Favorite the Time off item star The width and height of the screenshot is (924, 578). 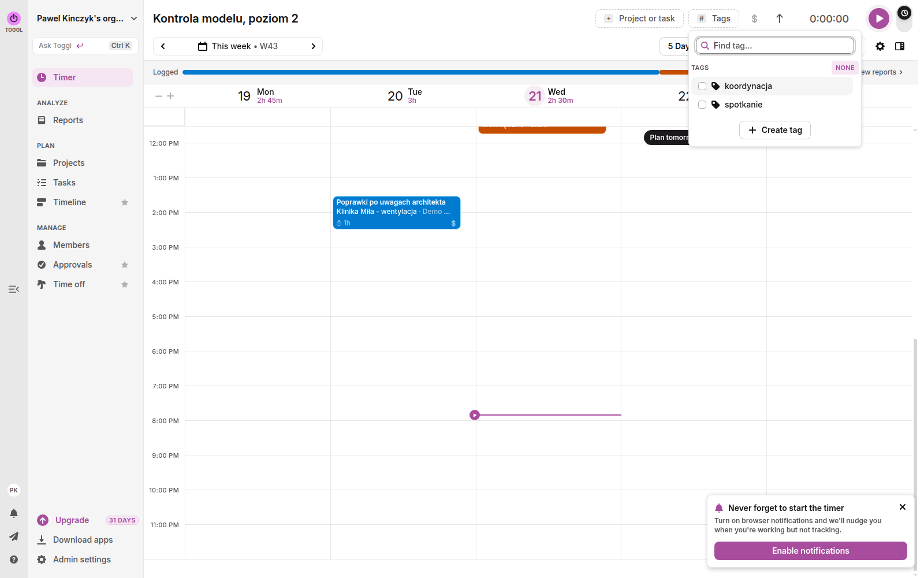click(125, 284)
